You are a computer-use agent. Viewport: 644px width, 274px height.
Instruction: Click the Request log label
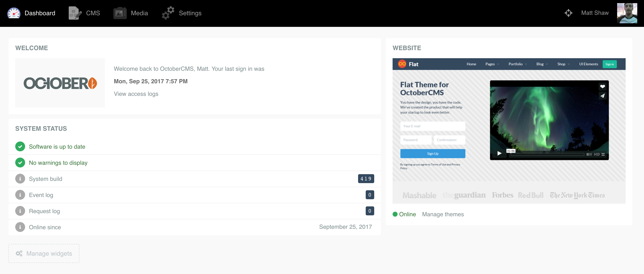pos(44,211)
